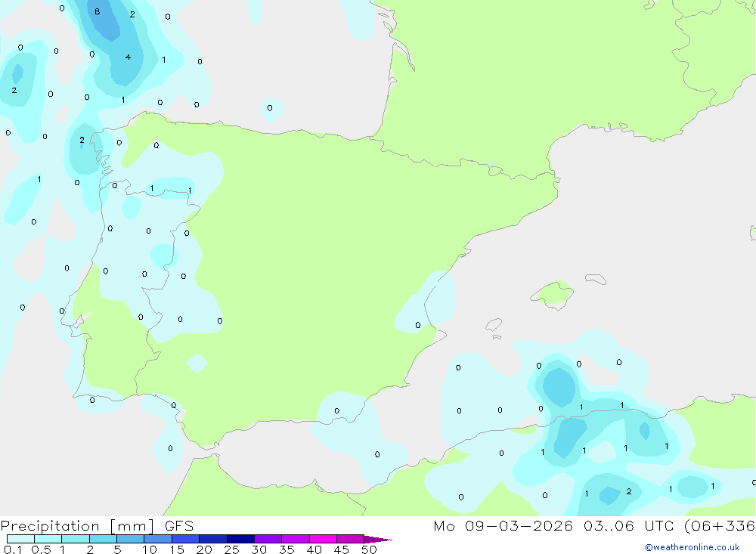Screen dimensions: 756x554
Task: Click the map value '4' northwest of Spain
Action: coord(128,57)
